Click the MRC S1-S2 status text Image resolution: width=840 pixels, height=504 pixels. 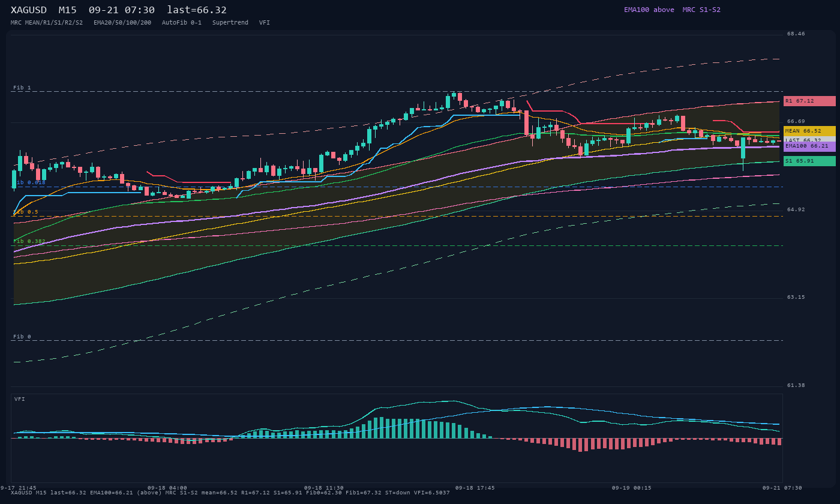[701, 10]
